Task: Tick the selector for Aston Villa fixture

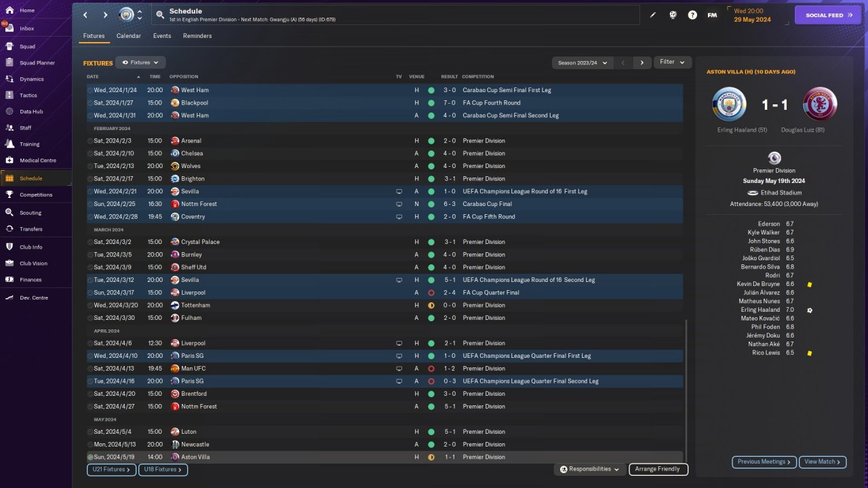Action: click(90, 457)
